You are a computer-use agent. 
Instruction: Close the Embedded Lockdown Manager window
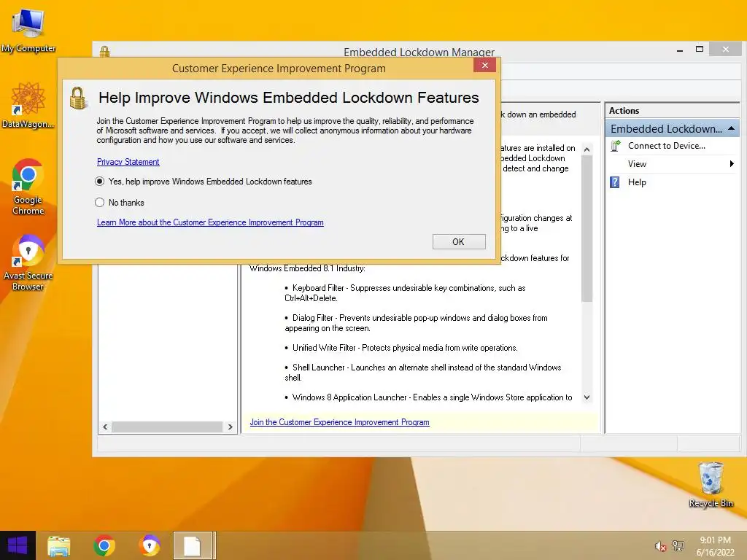pos(725,49)
